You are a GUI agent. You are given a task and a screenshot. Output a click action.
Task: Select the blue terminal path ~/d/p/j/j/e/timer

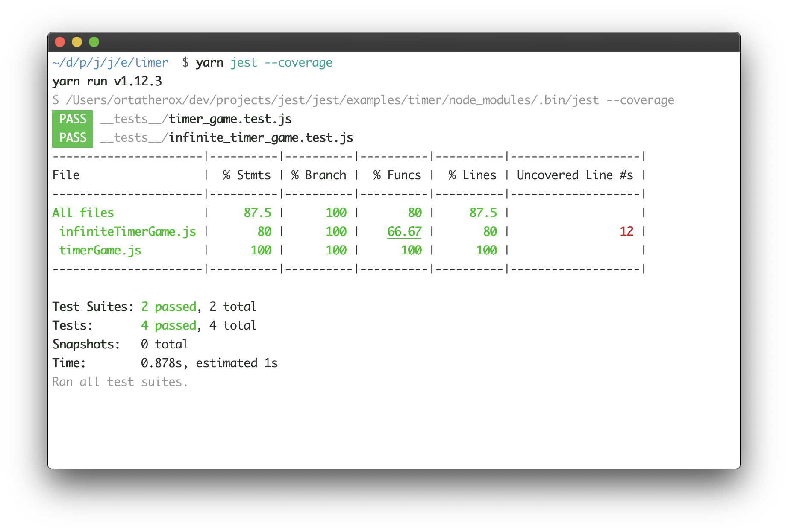pyautogui.click(x=109, y=62)
